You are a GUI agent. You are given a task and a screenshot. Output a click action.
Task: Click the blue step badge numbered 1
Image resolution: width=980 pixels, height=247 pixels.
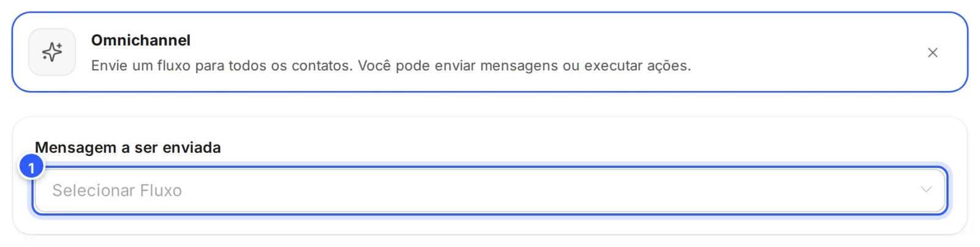pyautogui.click(x=31, y=167)
